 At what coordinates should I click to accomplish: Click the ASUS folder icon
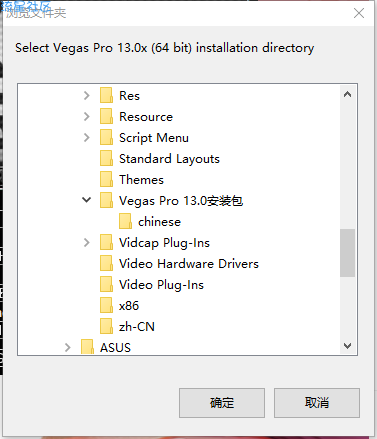pyautogui.click(x=87, y=347)
